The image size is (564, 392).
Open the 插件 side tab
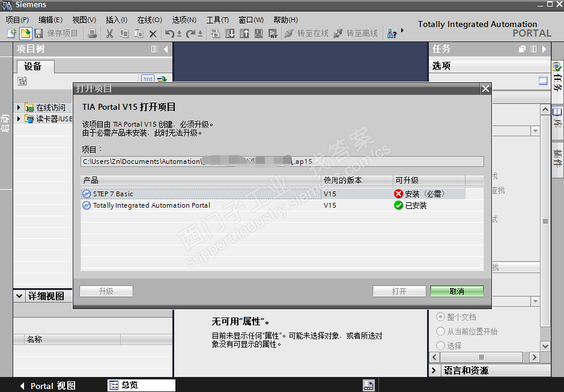tap(557, 159)
